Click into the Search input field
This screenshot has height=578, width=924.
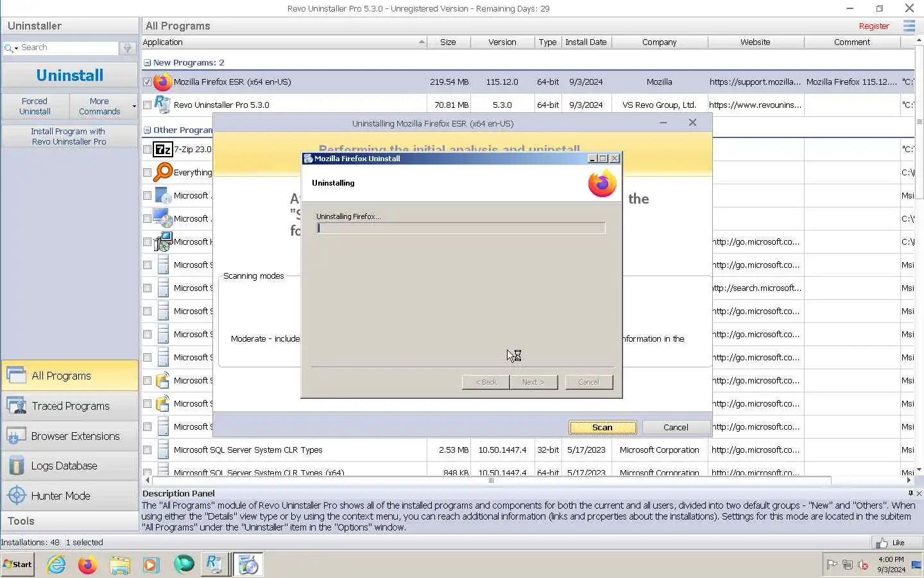[x=69, y=48]
